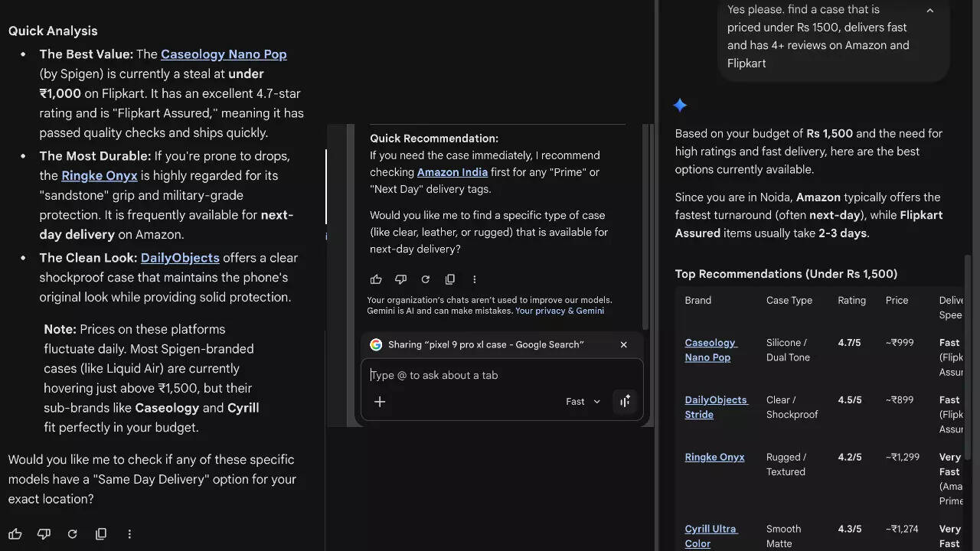Open the three-dot menu under the left response
Image resolution: width=980 pixels, height=551 pixels.
[129, 533]
